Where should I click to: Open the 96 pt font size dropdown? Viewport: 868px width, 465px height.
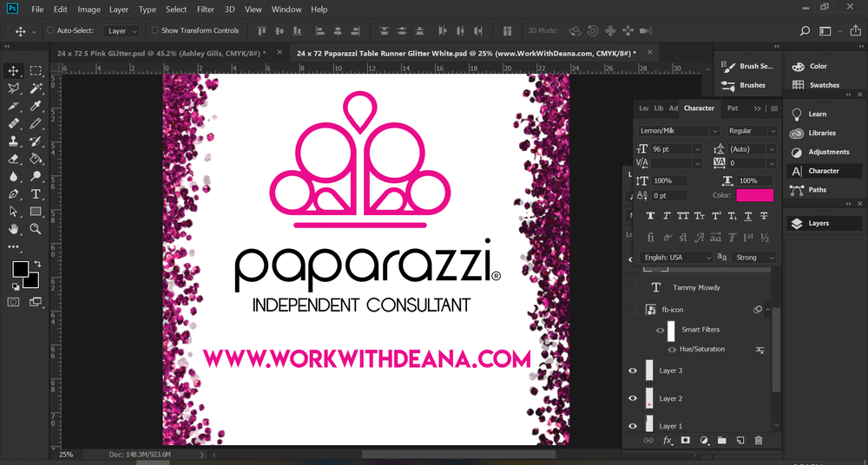click(697, 149)
